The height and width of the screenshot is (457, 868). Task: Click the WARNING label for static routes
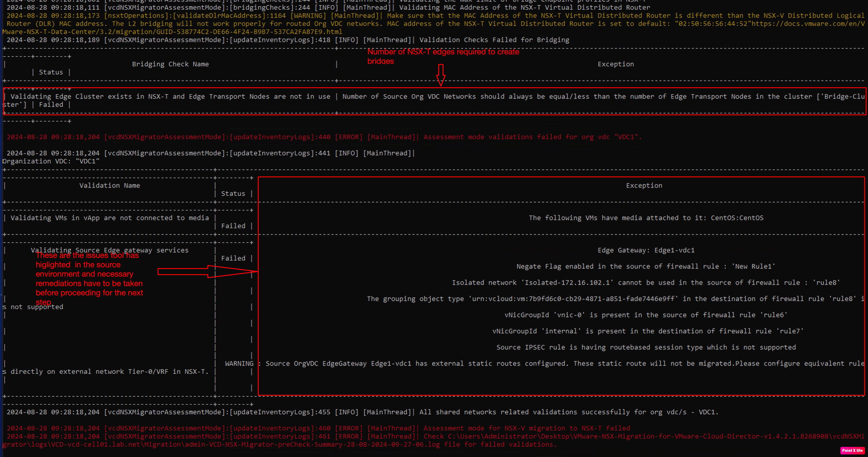point(239,364)
